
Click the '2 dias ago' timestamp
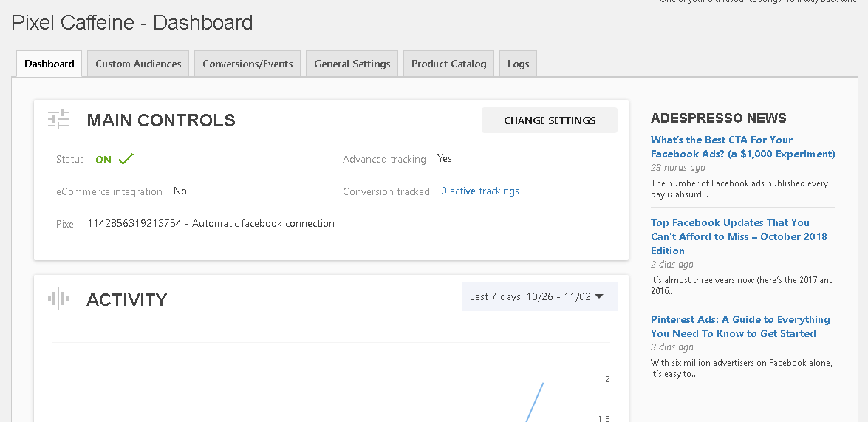pyautogui.click(x=672, y=264)
